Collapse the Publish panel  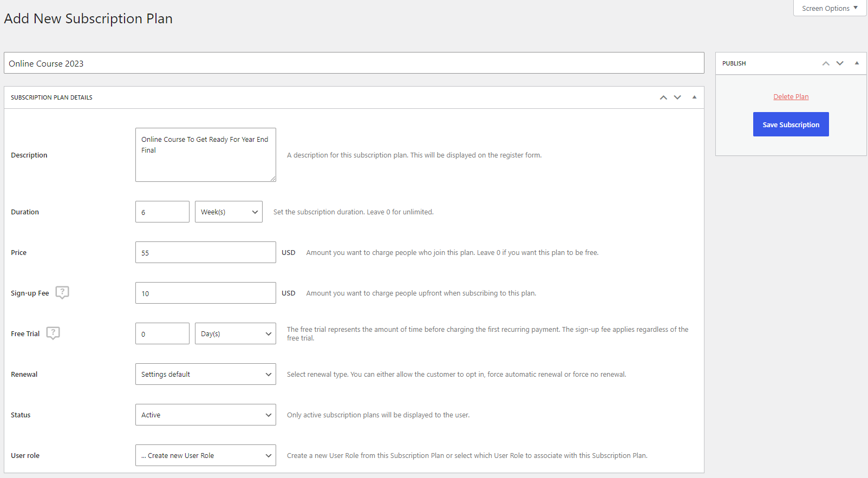[x=857, y=63]
